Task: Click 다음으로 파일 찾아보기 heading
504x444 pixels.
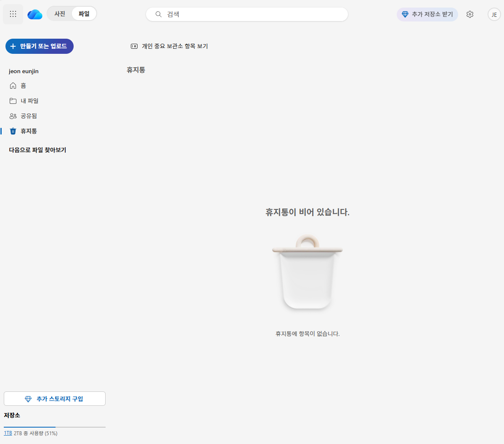Action: click(37, 150)
